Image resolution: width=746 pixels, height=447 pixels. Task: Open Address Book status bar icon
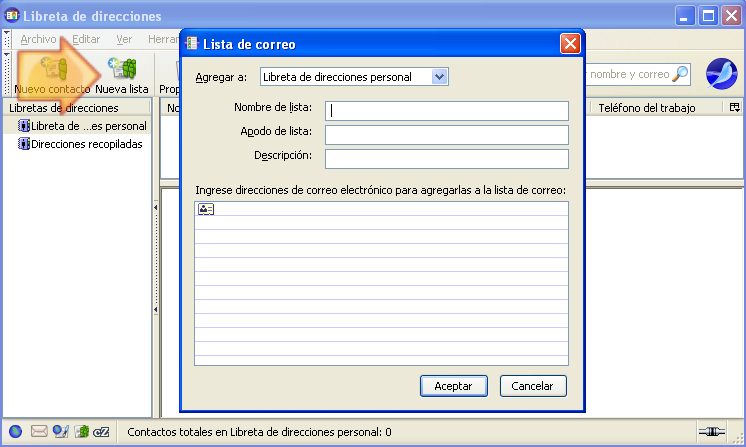point(82,431)
